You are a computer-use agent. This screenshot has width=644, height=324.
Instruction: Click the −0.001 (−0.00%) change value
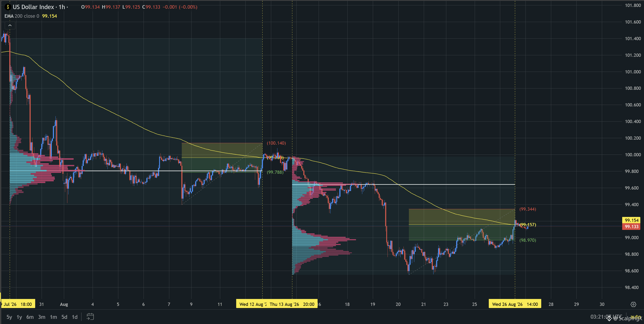tap(180, 7)
